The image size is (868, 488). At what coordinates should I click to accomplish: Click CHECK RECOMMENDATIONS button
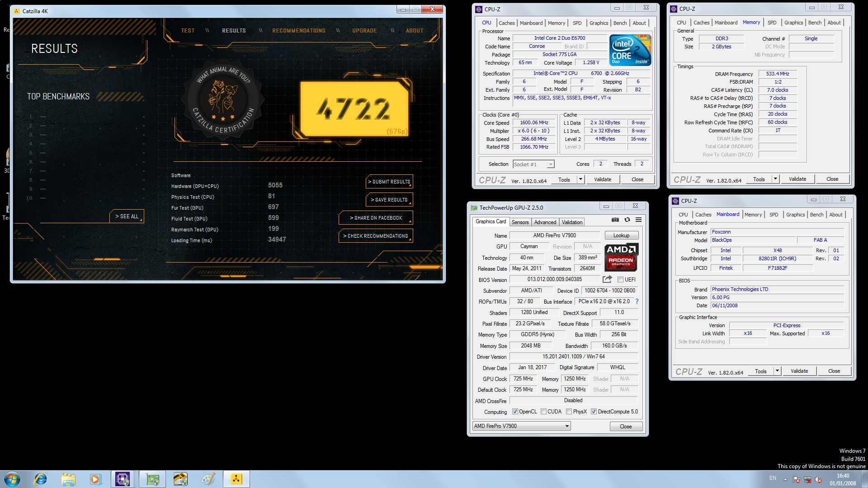pyautogui.click(x=376, y=236)
